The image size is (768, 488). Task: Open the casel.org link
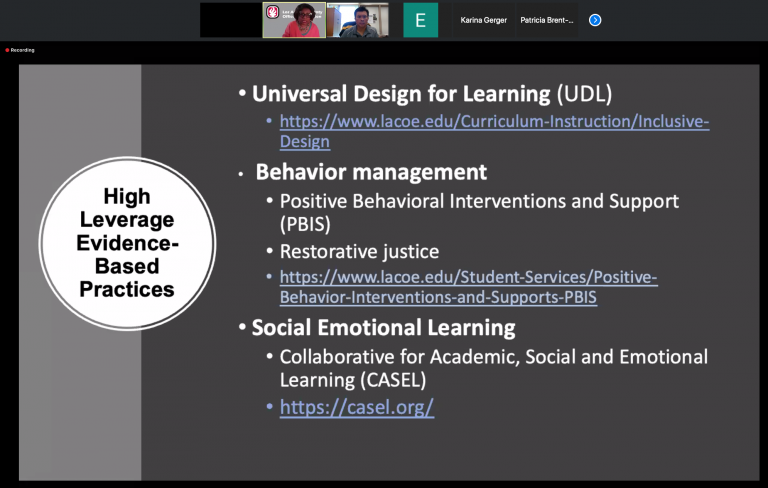click(x=357, y=407)
